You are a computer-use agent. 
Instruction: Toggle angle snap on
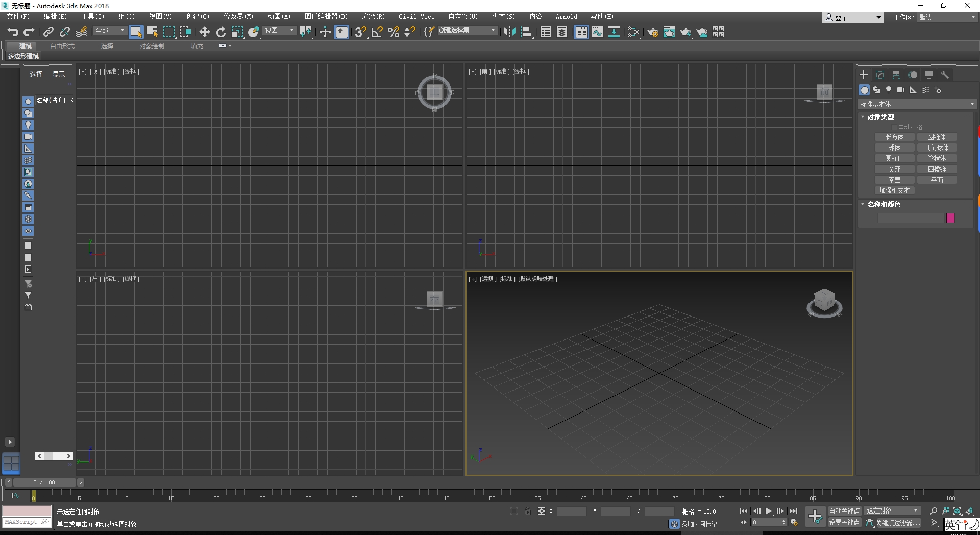click(x=377, y=32)
